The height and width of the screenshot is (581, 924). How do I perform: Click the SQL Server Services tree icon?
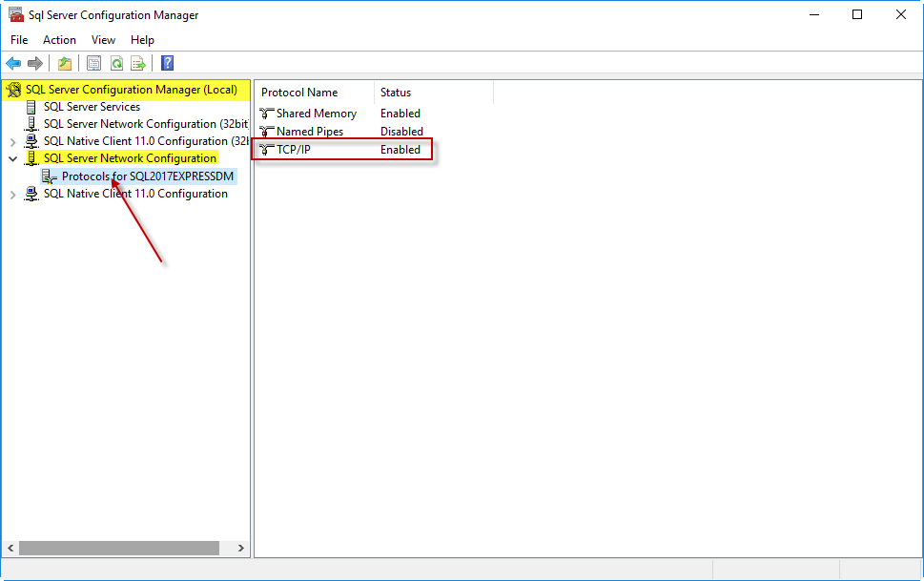pyautogui.click(x=31, y=107)
